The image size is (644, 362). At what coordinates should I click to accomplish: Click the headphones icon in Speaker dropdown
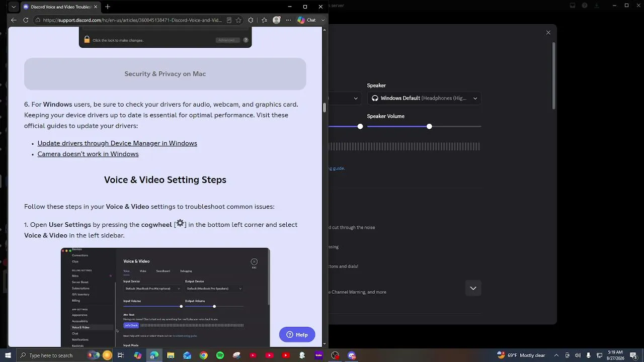click(x=375, y=98)
